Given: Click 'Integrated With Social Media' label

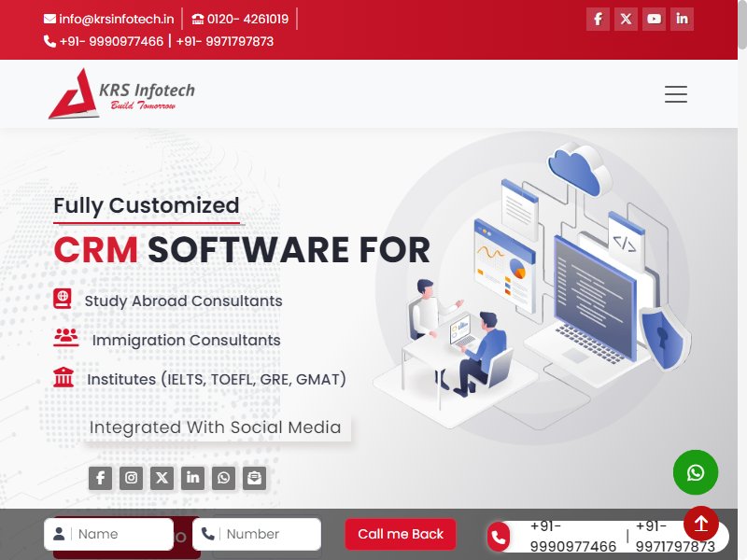Looking at the screenshot, I should pos(216,427).
